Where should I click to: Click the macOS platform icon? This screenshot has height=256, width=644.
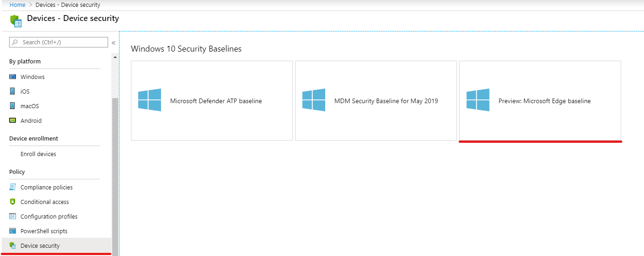[x=13, y=106]
